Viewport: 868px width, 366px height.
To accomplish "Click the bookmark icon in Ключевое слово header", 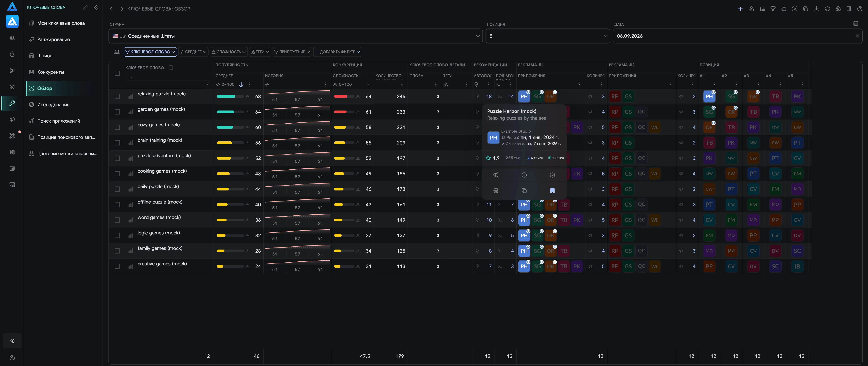I will click(171, 68).
